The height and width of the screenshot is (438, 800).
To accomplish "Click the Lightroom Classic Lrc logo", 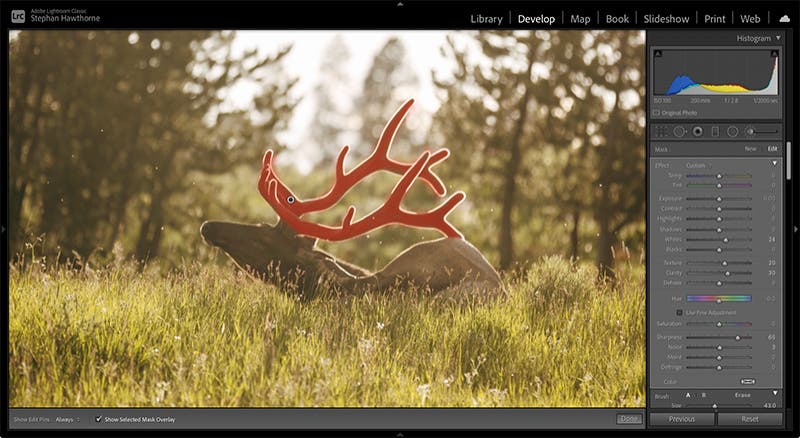I will 18,17.
